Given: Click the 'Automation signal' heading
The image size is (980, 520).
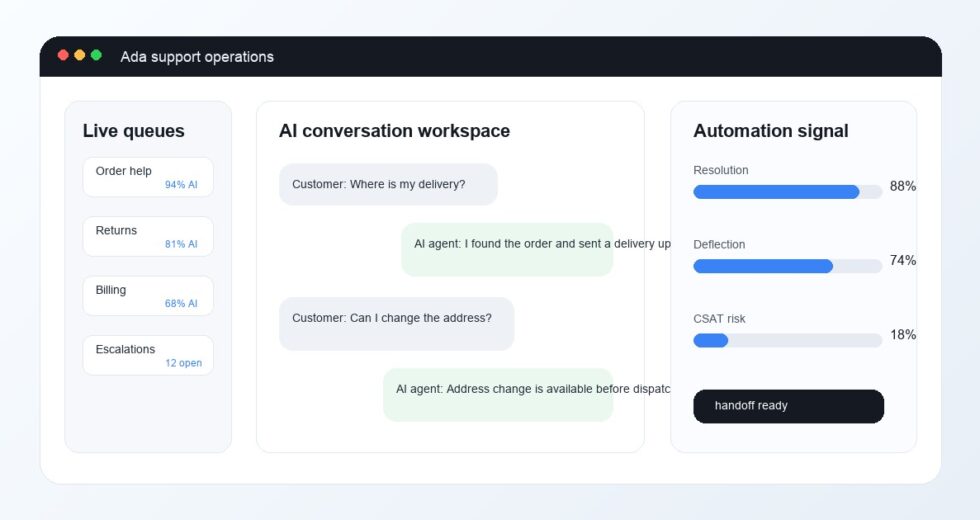Looking at the screenshot, I should pyautogui.click(x=771, y=131).
